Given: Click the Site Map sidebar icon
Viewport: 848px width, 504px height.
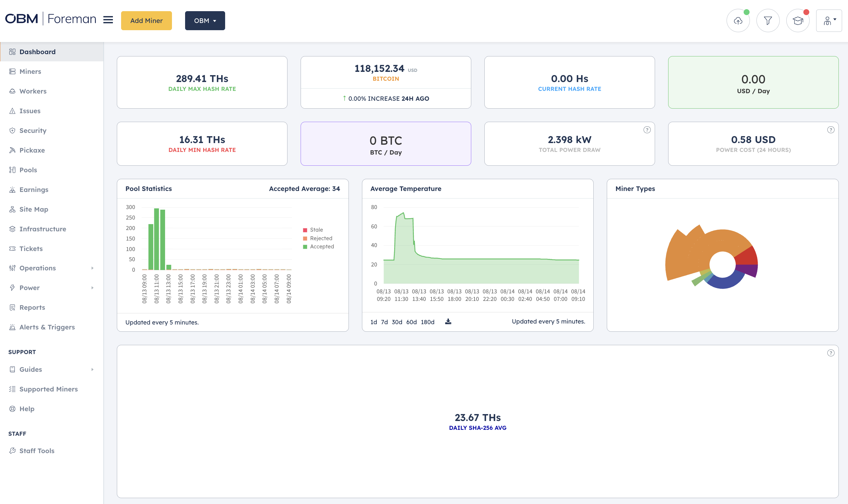Looking at the screenshot, I should pyautogui.click(x=12, y=209).
